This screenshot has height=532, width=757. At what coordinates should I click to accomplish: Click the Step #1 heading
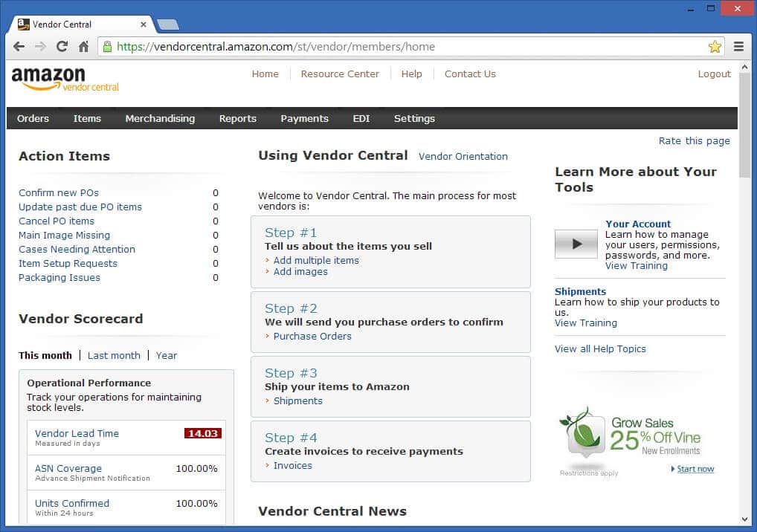[291, 233]
